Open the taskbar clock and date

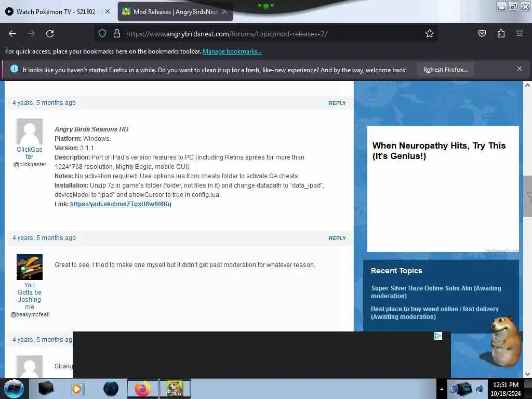pyautogui.click(x=506, y=389)
